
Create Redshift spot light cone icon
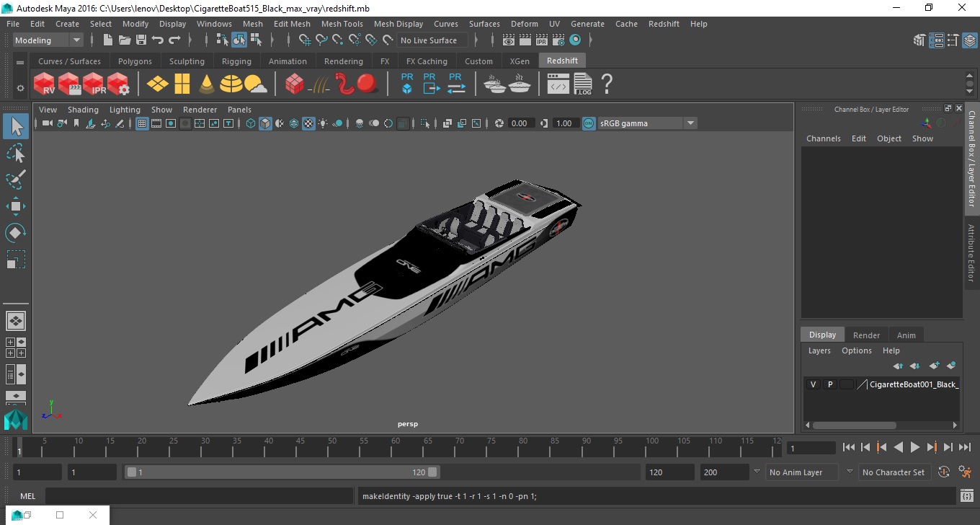pyautogui.click(x=207, y=84)
